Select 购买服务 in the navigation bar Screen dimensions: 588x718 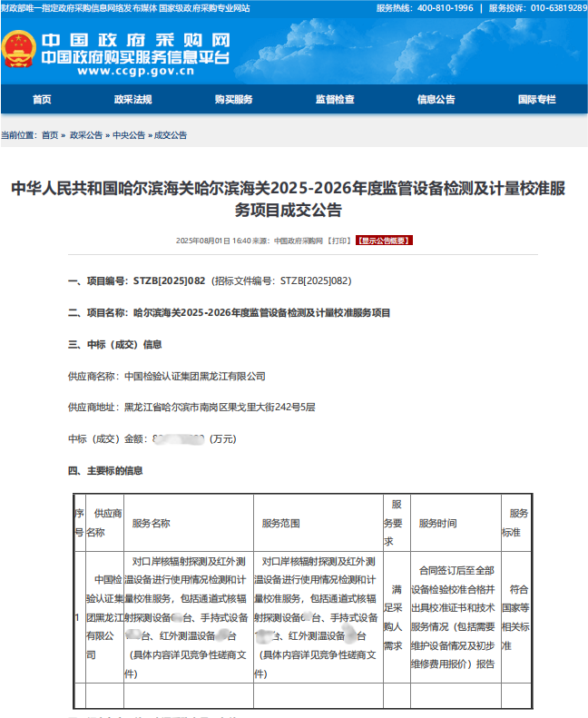(x=233, y=100)
